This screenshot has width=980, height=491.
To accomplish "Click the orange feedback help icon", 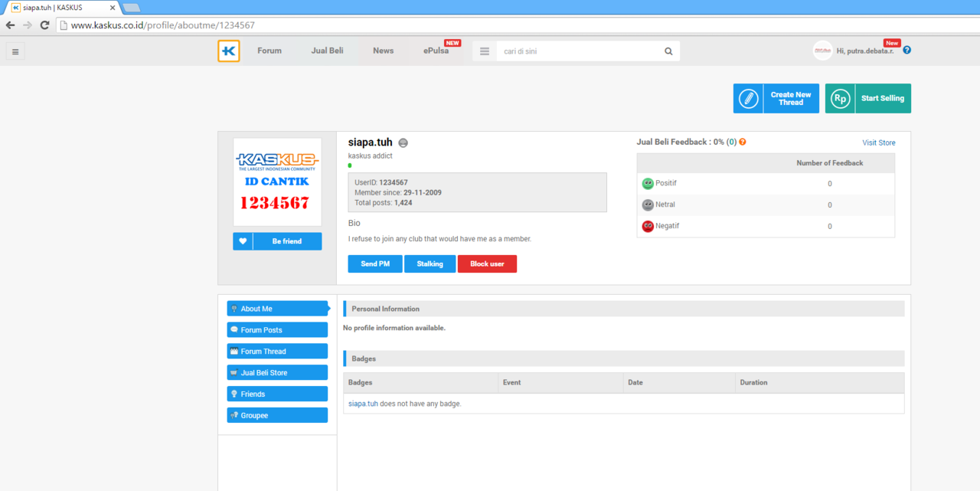I will click(742, 142).
